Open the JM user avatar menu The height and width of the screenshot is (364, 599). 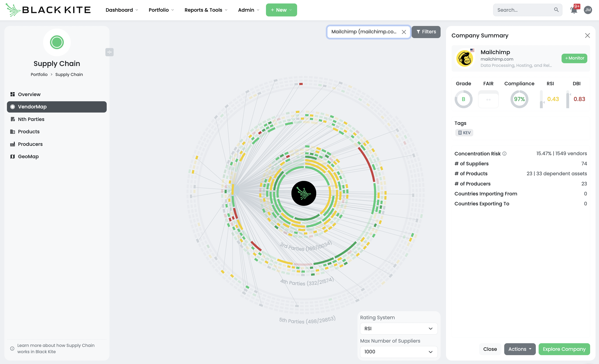click(588, 10)
